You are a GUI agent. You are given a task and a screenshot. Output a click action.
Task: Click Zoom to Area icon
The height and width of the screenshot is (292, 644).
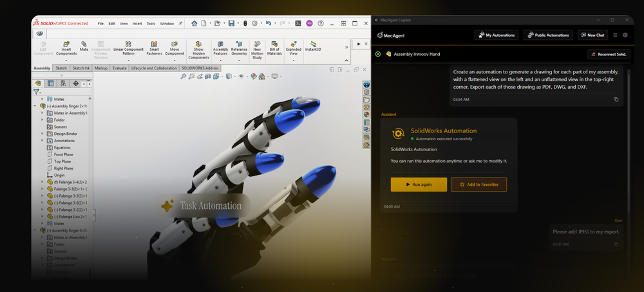pyautogui.click(x=191, y=77)
